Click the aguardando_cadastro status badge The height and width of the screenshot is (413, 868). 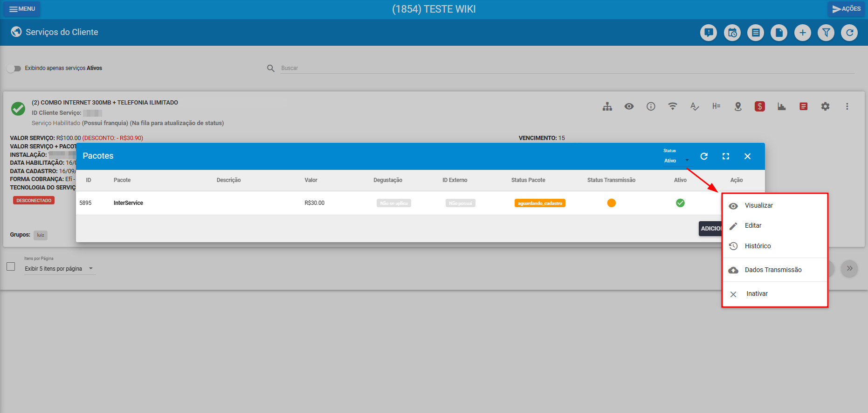coord(540,203)
